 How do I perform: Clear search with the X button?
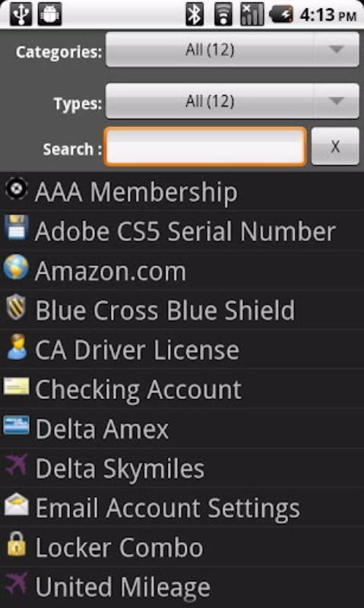click(x=335, y=147)
